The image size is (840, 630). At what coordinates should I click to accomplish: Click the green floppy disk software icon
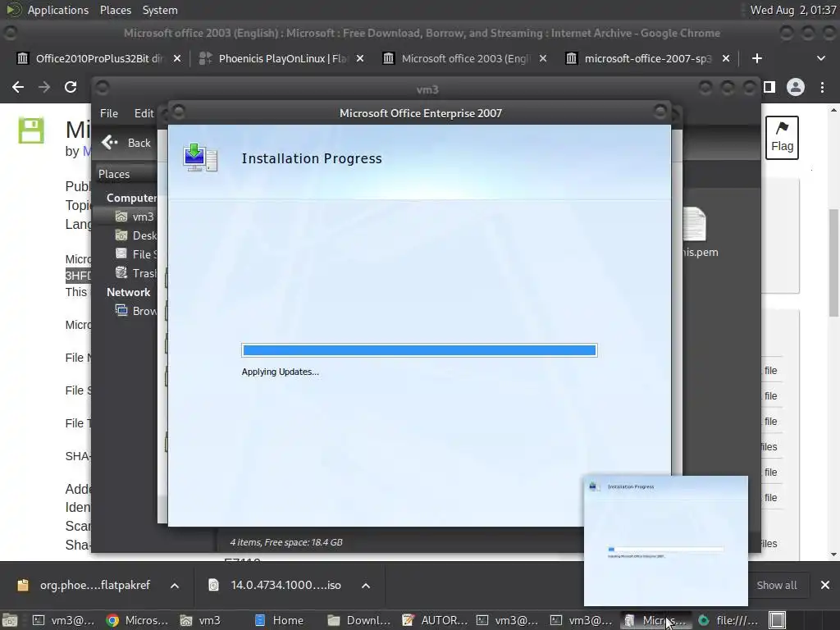tap(31, 130)
